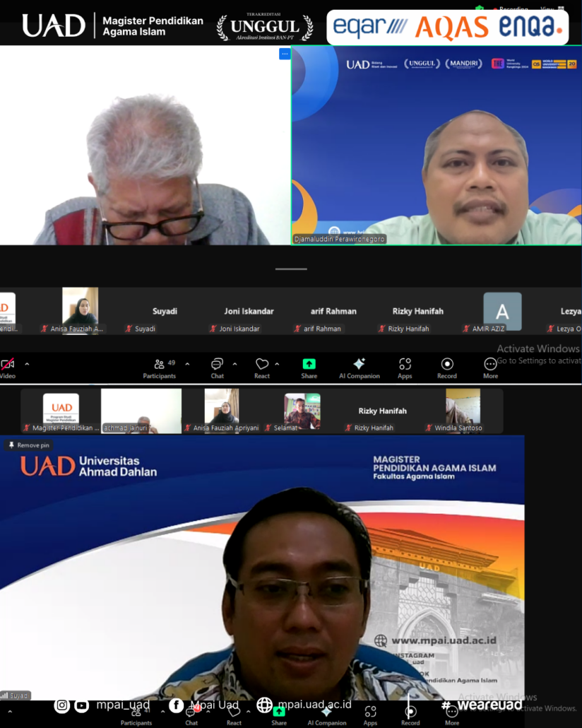Click Djamaluddin Perawironegoro name label
Screen dimensions: 582x728
click(x=339, y=239)
